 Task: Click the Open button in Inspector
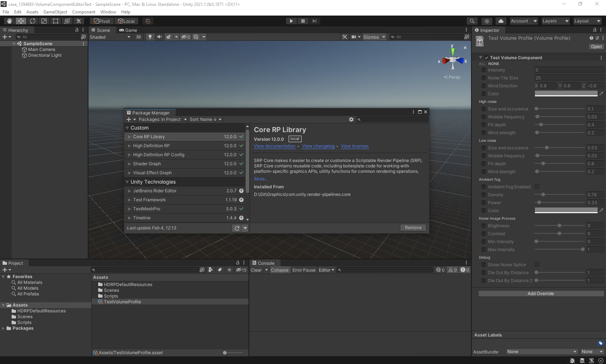(596, 47)
